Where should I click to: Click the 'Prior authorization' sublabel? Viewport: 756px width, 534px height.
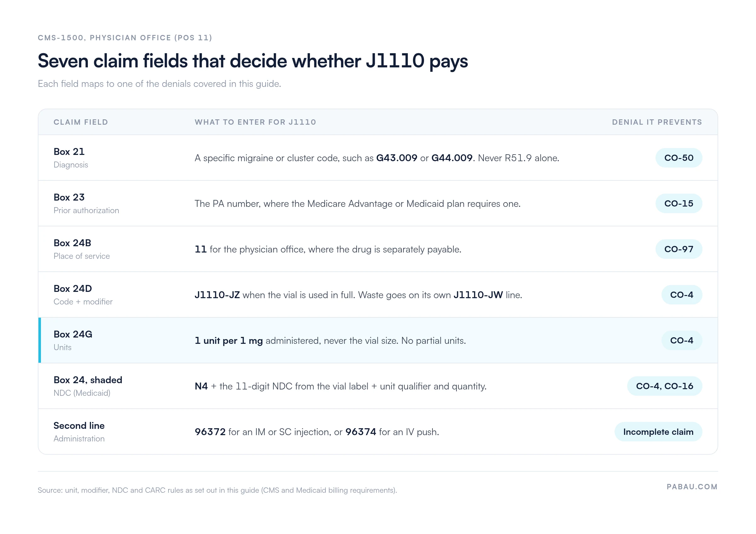[x=86, y=211]
